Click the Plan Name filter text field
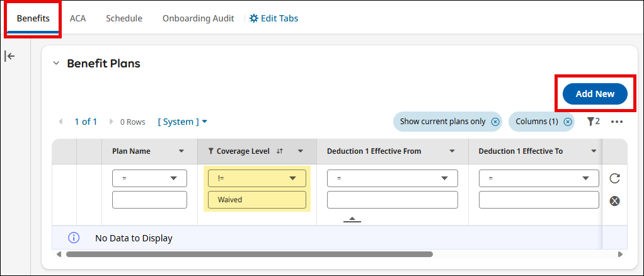The height and width of the screenshot is (276, 644). 149,200
